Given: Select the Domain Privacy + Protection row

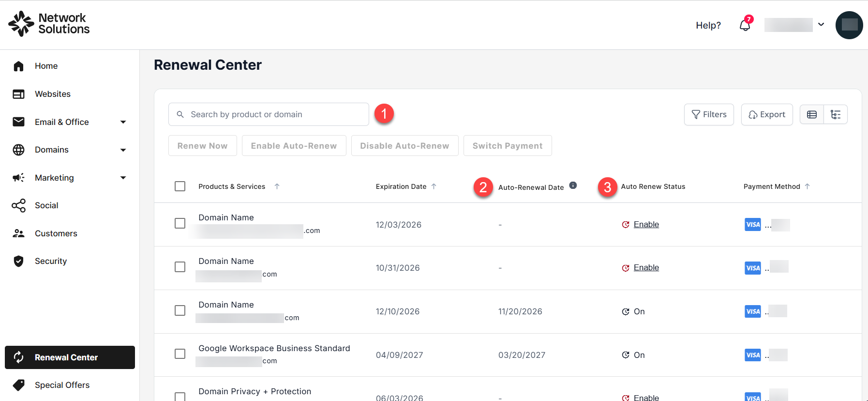Looking at the screenshot, I should click(180, 397).
